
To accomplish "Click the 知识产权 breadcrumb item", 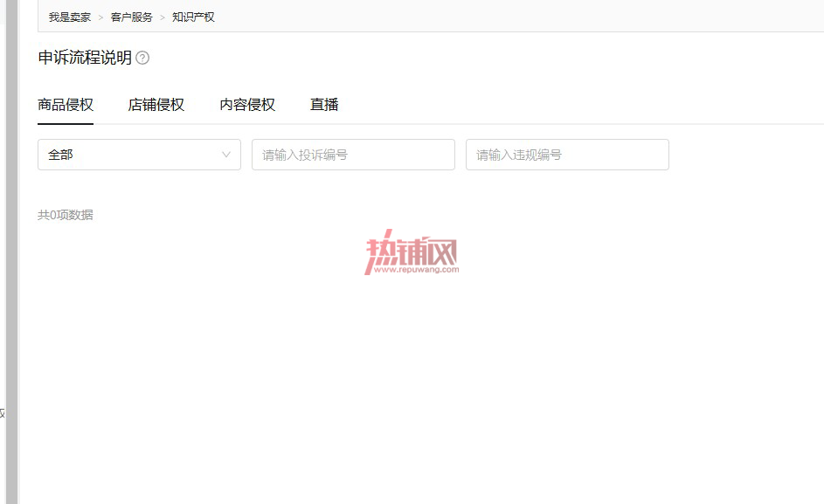I will pos(193,17).
